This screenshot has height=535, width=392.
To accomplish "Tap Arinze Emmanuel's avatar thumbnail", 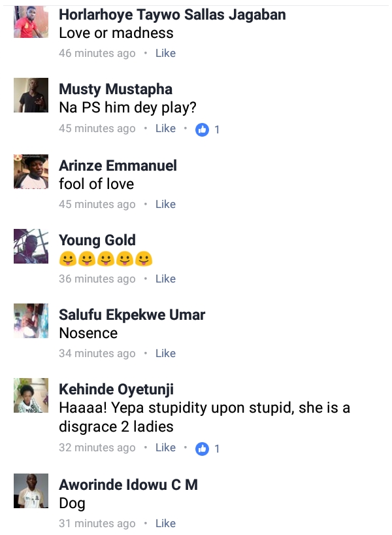I will tap(31, 172).
